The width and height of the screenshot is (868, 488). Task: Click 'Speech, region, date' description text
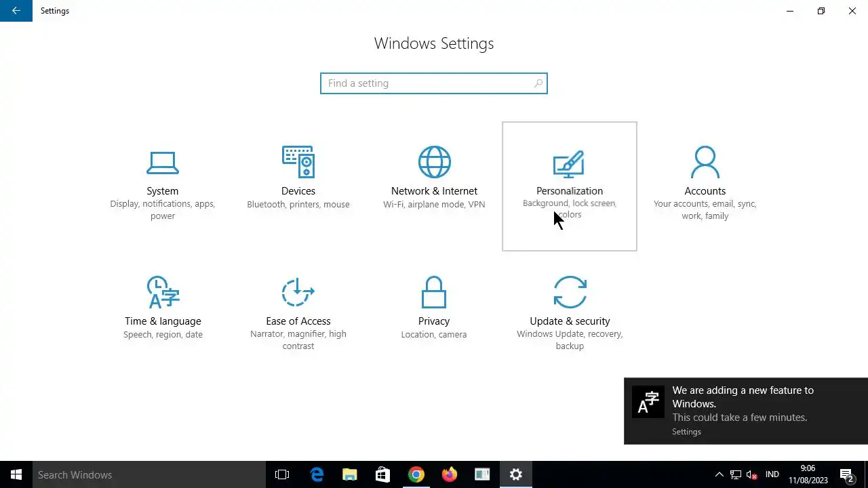tap(163, 335)
